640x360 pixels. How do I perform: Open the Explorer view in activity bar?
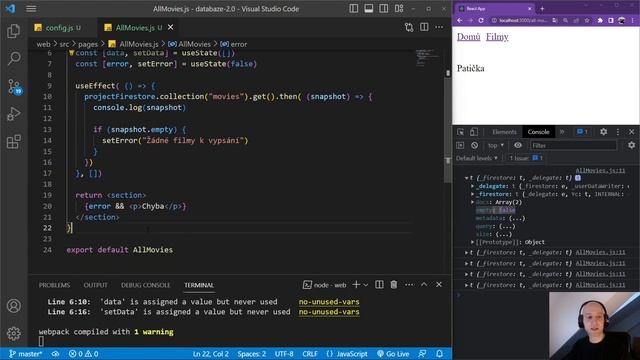coord(13,31)
